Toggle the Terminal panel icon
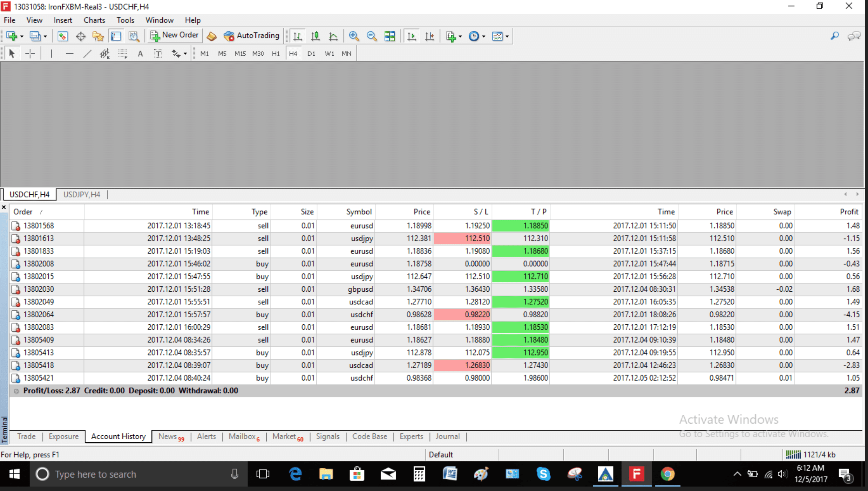Viewport: 868px width, 491px height. click(116, 36)
